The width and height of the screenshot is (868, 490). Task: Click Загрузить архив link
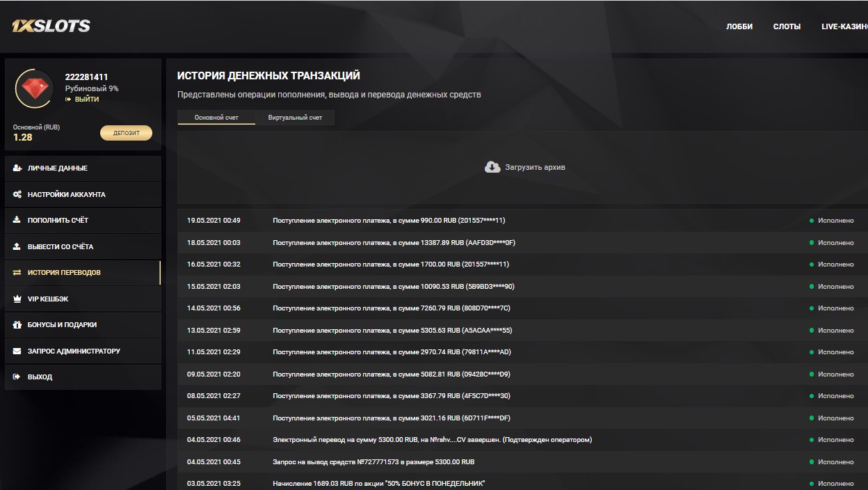click(x=535, y=168)
